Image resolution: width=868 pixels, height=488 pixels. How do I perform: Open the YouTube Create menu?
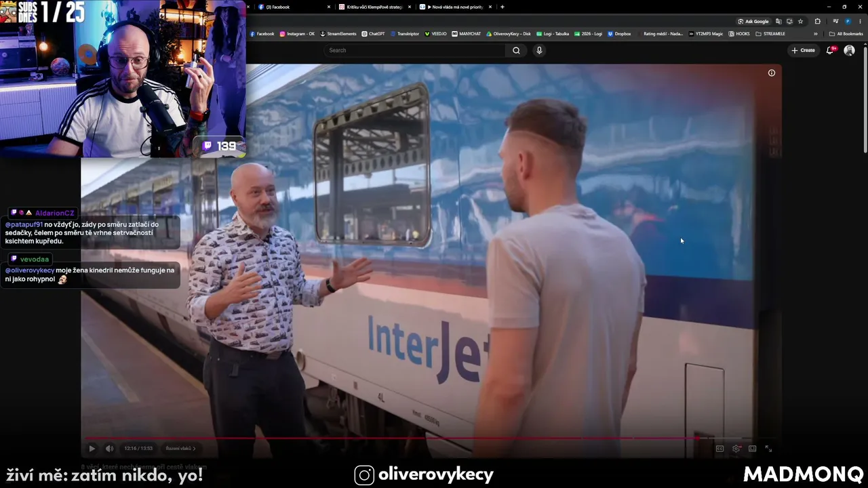click(x=803, y=50)
